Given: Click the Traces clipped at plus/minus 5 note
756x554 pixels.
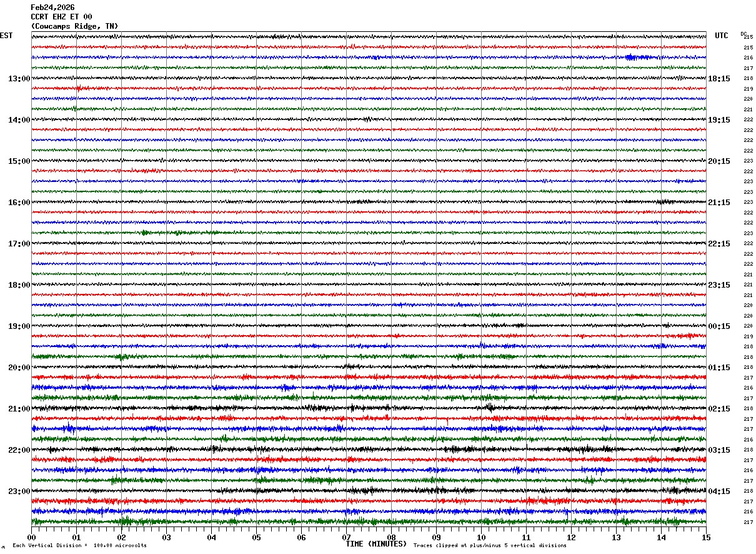Looking at the screenshot, I should point(490,546).
